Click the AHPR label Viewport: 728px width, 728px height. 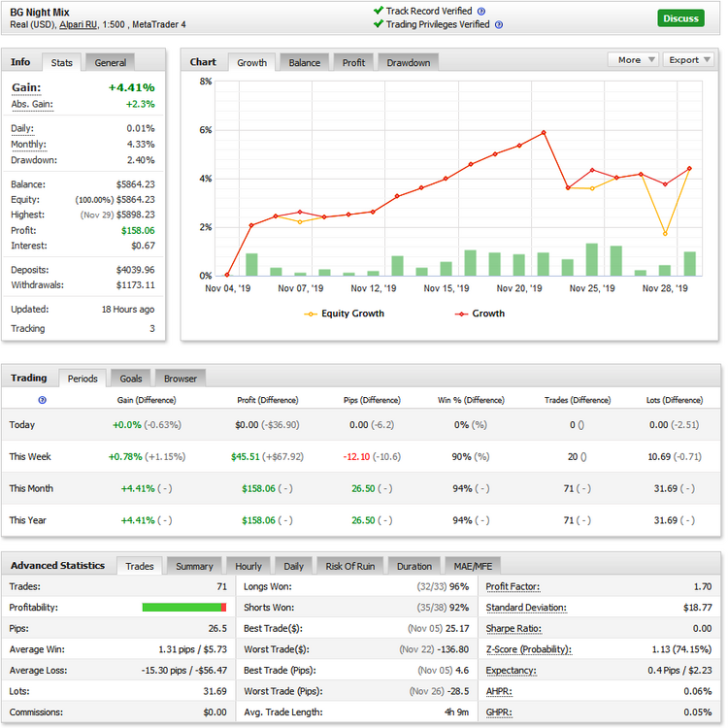(x=499, y=691)
